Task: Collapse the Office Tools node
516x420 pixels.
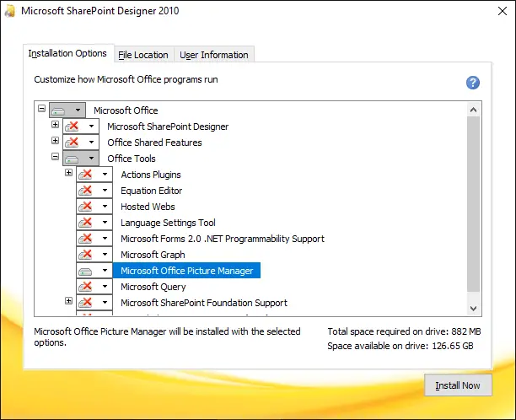Action: (55, 157)
